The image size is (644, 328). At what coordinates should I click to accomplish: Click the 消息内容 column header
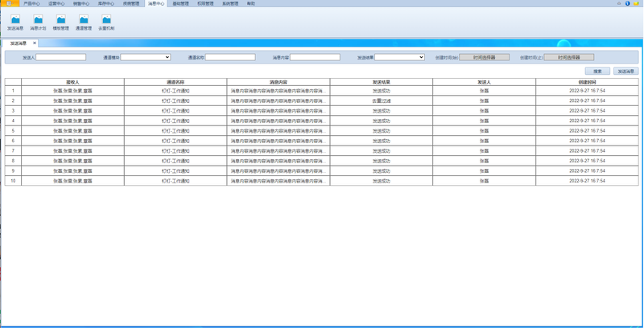(x=279, y=82)
